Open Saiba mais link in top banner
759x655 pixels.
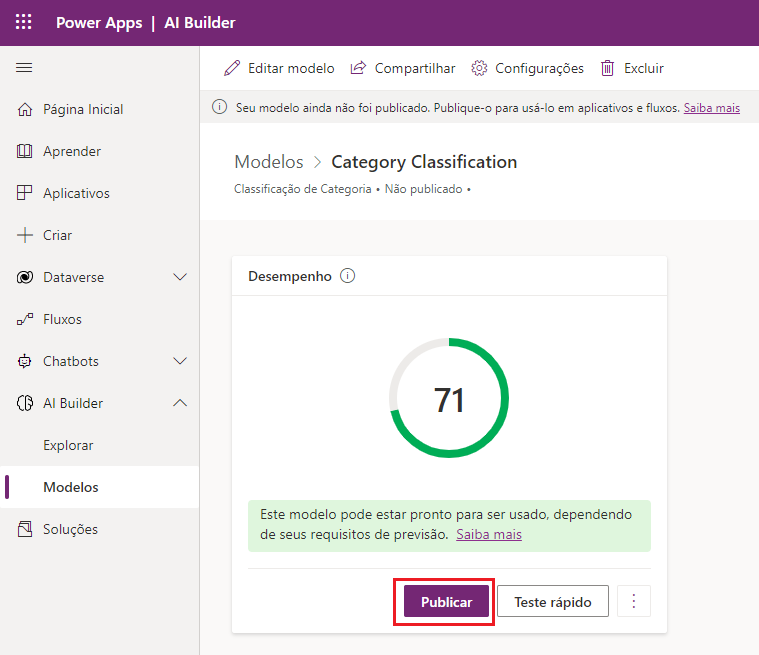point(712,107)
